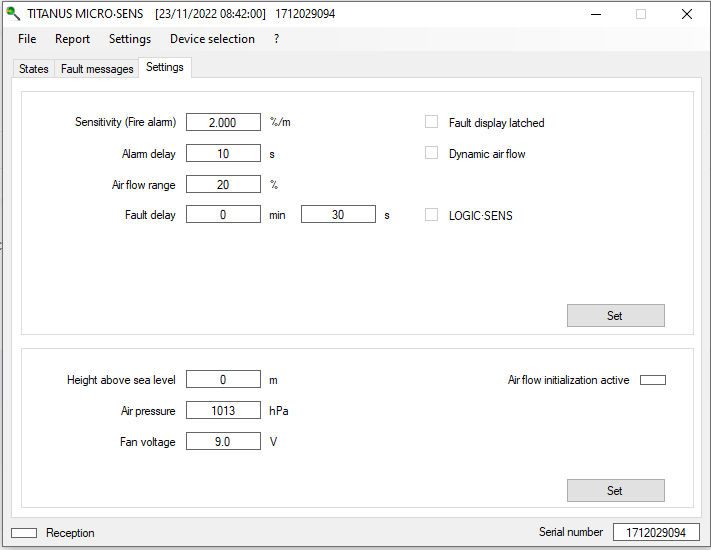Switch to the States tab

coord(34,69)
